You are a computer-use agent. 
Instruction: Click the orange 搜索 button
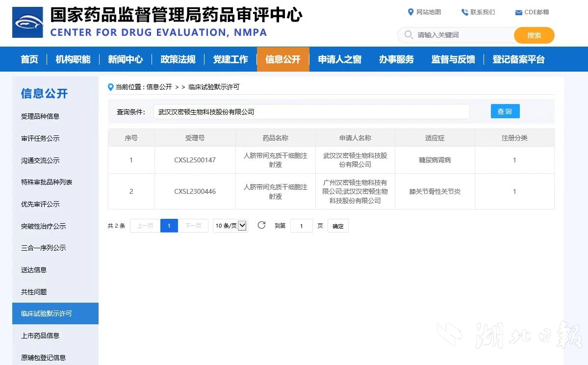[x=534, y=35]
